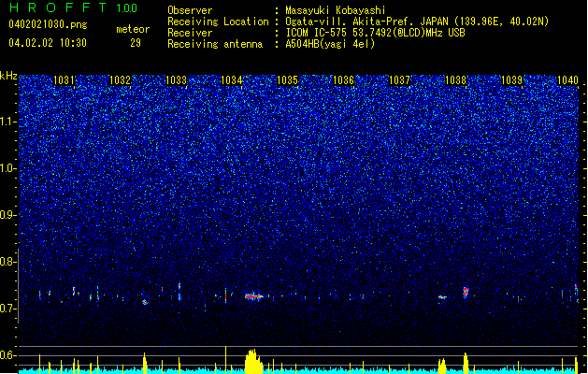Click time marker 1035
This screenshot has width=588, height=374.
(x=287, y=80)
